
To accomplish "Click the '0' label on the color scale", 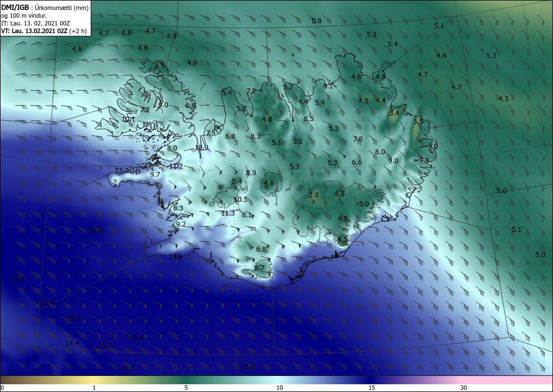I will (2, 388).
